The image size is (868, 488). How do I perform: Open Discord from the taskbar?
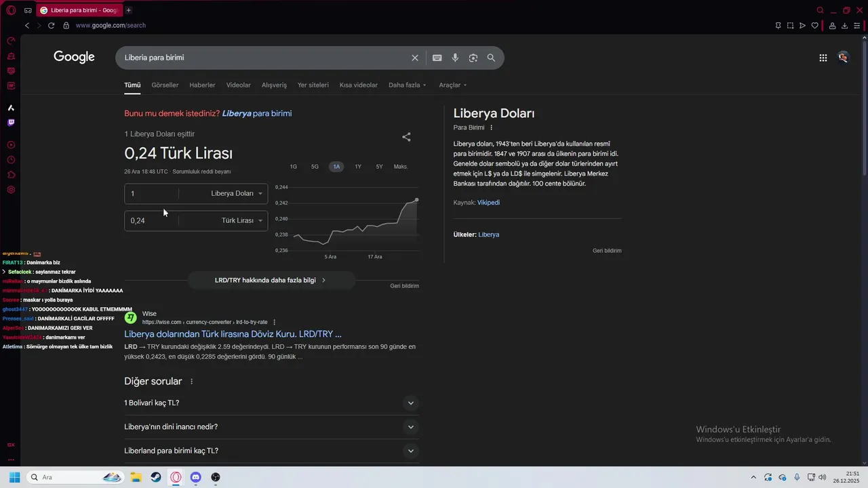196,477
